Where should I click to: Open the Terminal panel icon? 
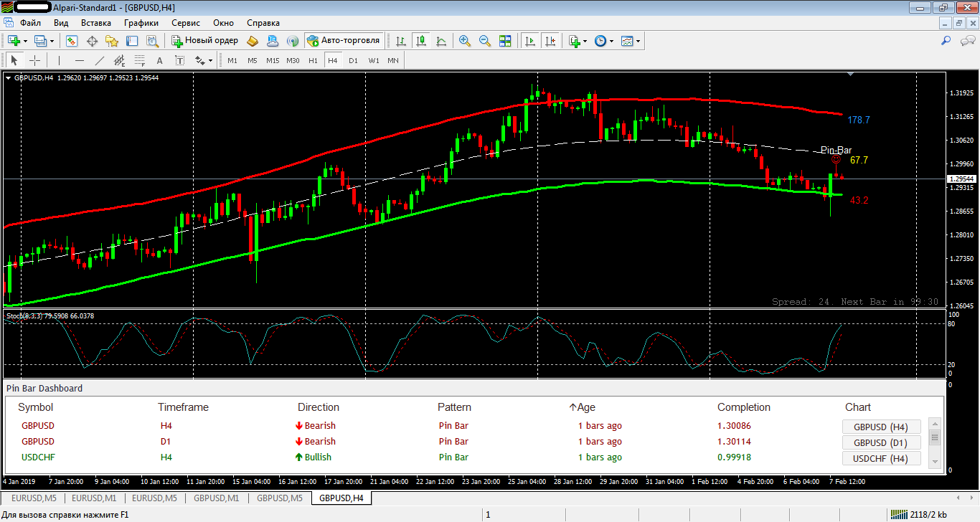coord(132,41)
